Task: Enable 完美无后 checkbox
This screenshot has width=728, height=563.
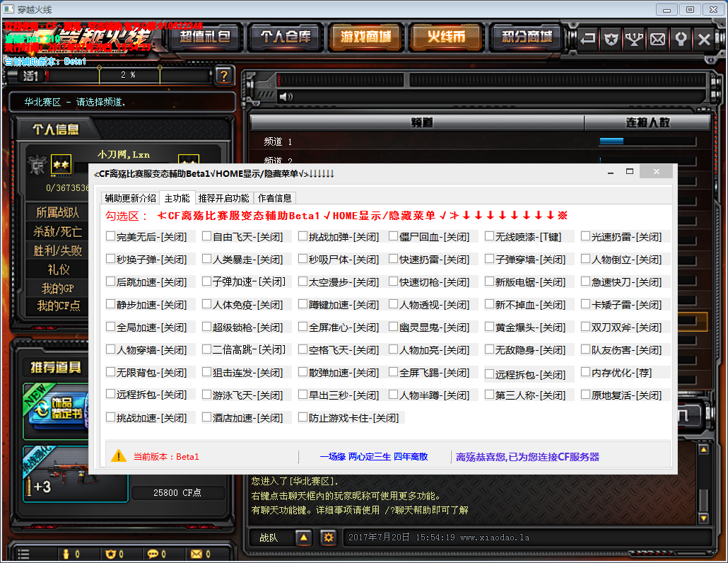Action: point(110,236)
